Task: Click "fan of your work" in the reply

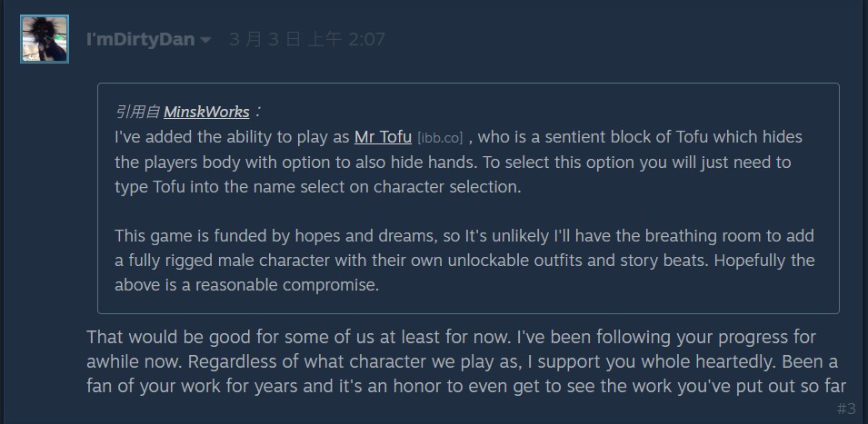Action: [x=149, y=386]
